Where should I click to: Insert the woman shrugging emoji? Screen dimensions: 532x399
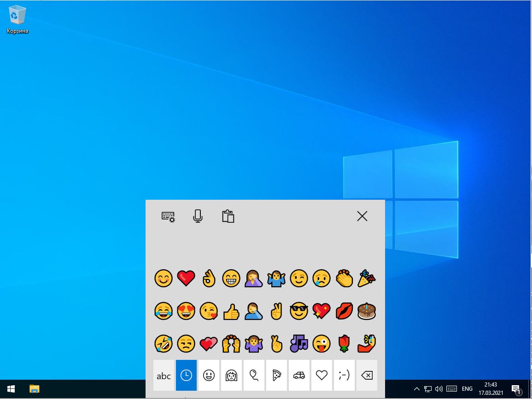[x=254, y=343]
